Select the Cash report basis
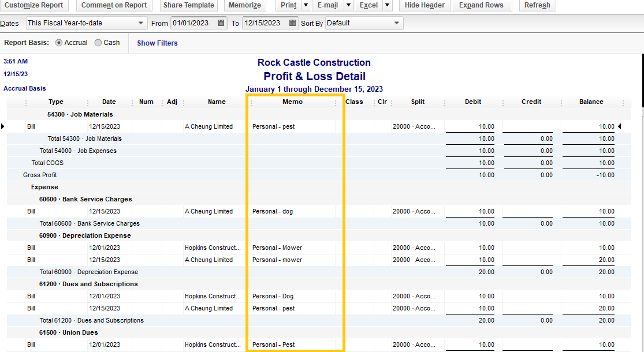 coord(98,42)
